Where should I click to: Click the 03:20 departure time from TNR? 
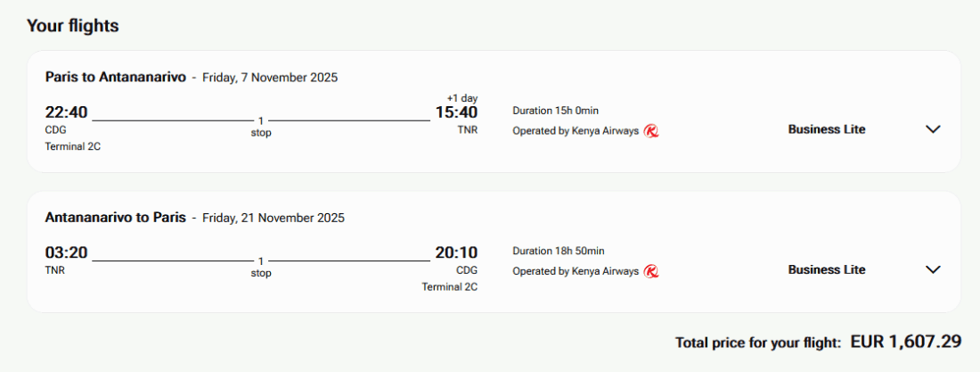(x=67, y=252)
